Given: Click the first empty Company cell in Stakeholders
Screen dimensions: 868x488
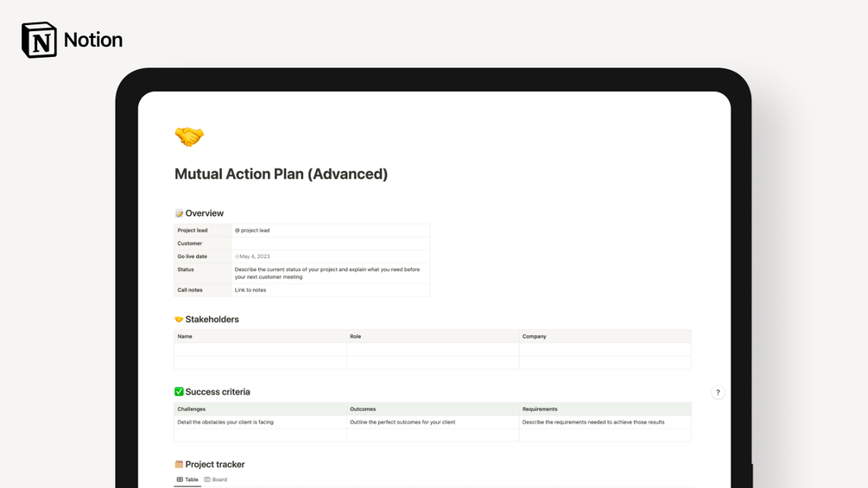Looking at the screenshot, I should tap(605, 350).
